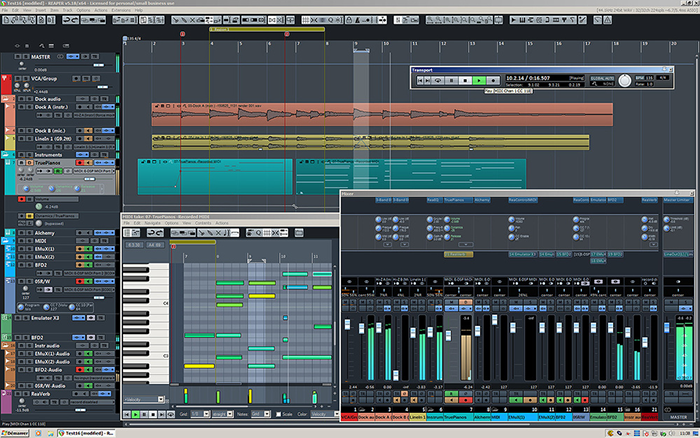Open the Color dropdown set to Velocity
Screen dimensions: 700x438
pyautogui.click(x=324, y=413)
